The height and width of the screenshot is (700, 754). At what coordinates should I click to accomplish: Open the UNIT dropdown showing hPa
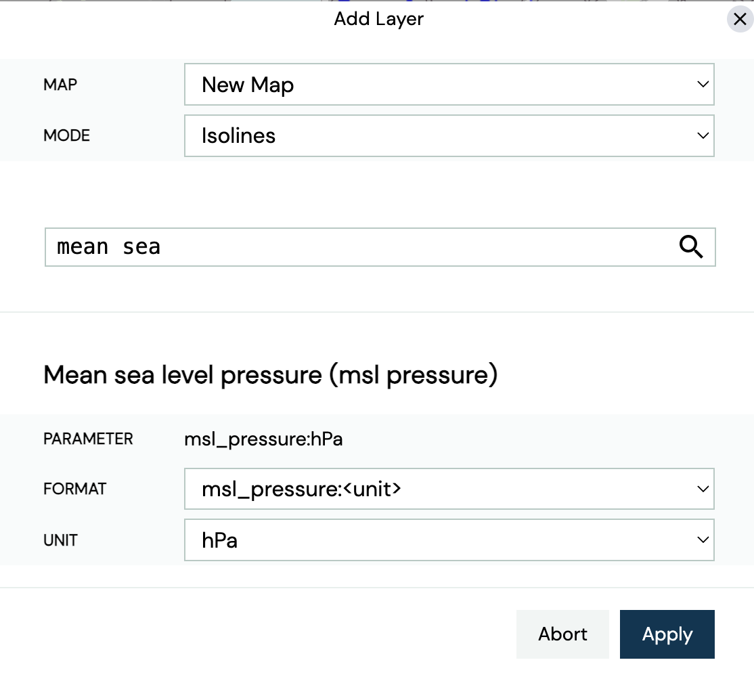click(x=449, y=540)
